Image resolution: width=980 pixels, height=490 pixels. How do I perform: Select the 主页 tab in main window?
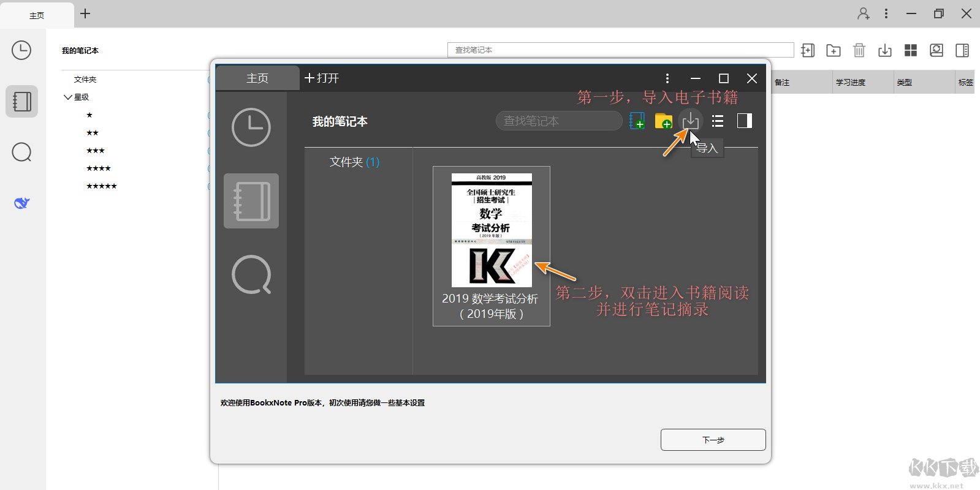[x=37, y=15]
